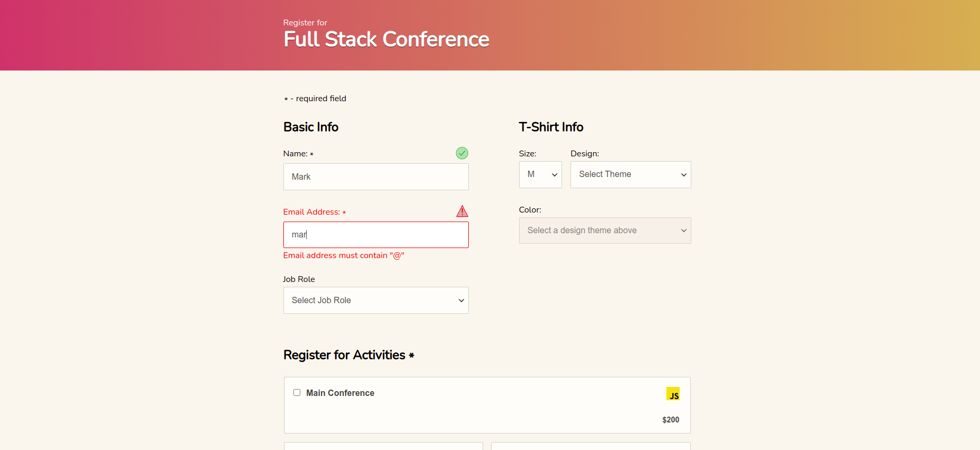Click the Main Conference label text
The height and width of the screenshot is (450, 980).
pos(340,393)
